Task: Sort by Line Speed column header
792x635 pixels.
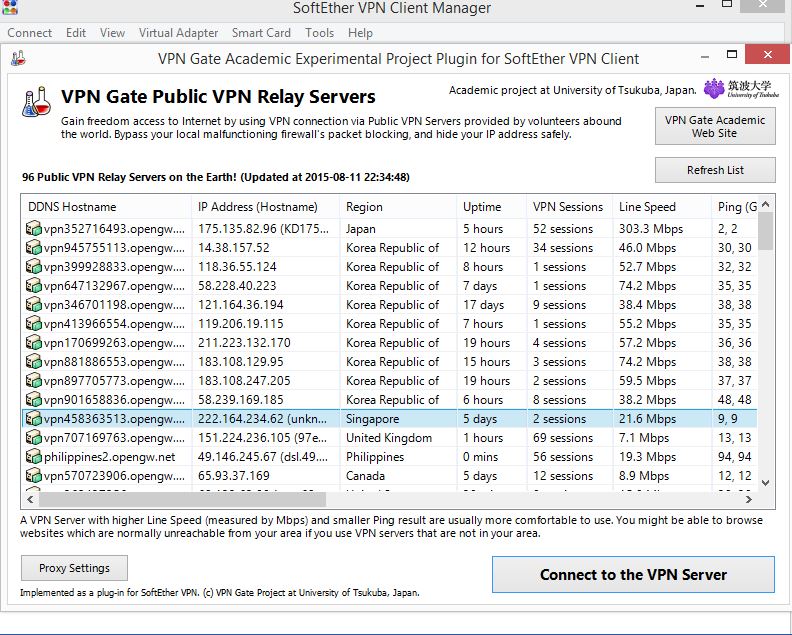Action: (x=662, y=207)
